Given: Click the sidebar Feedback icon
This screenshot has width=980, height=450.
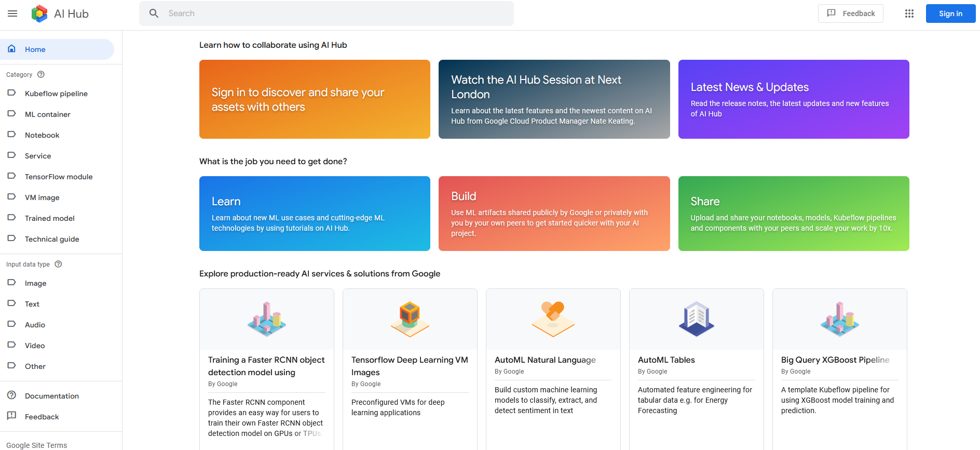Looking at the screenshot, I should pyautogui.click(x=11, y=416).
